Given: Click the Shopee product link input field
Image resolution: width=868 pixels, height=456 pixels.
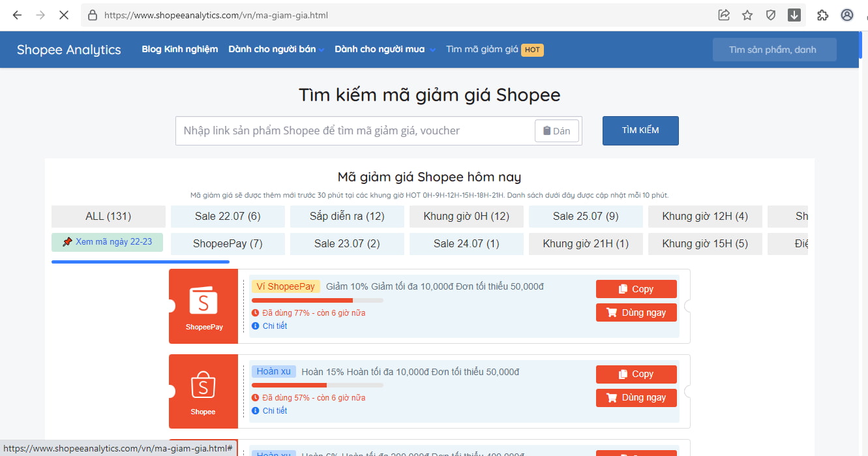Looking at the screenshot, I should coord(354,131).
